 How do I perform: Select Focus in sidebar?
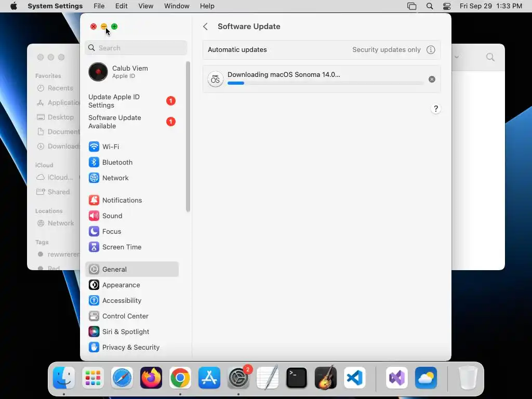[131, 231]
